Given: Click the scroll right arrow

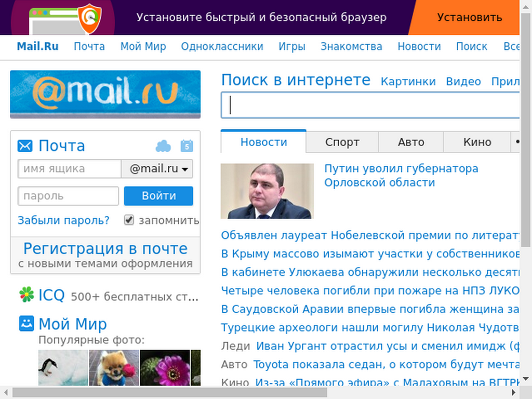Looking at the screenshot, I should point(514,393).
